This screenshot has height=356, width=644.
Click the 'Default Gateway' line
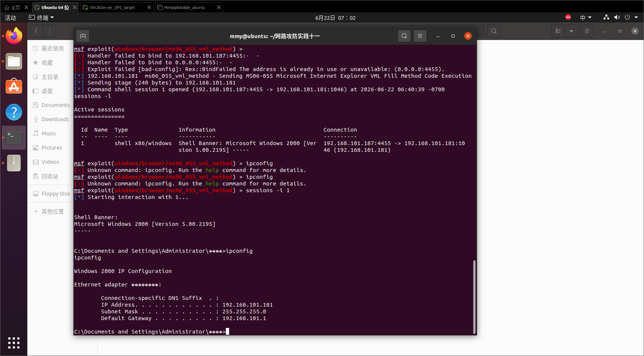point(183,318)
